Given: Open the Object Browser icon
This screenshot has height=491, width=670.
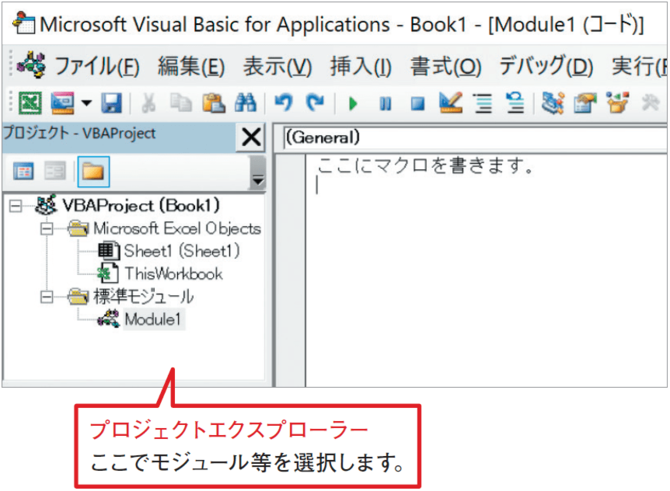Looking at the screenshot, I should point(618,103).
